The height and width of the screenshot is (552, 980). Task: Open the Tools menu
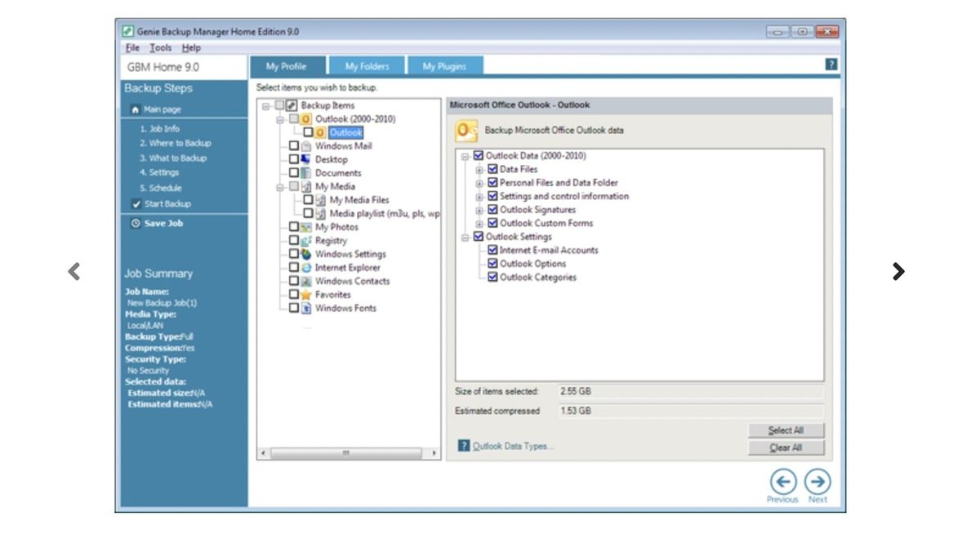(x=159, y=47)
